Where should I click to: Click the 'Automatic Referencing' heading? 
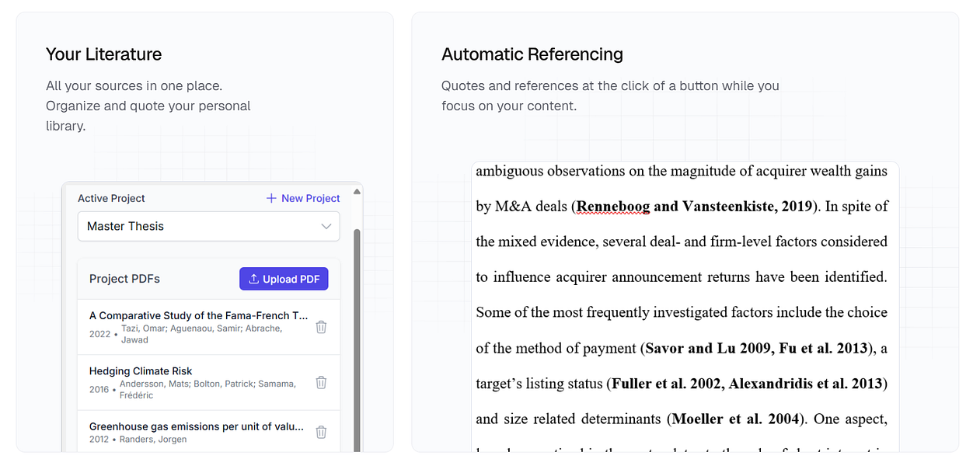532,54
